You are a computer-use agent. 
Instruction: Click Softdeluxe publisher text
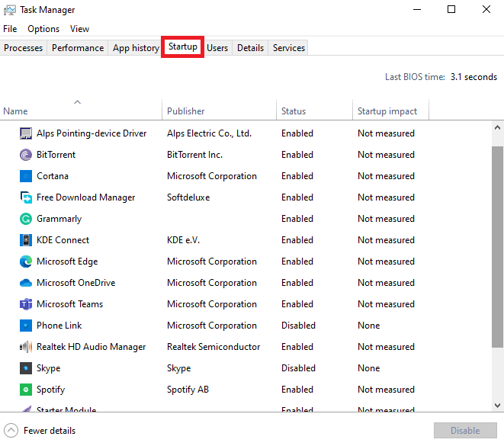coord(188,197)
